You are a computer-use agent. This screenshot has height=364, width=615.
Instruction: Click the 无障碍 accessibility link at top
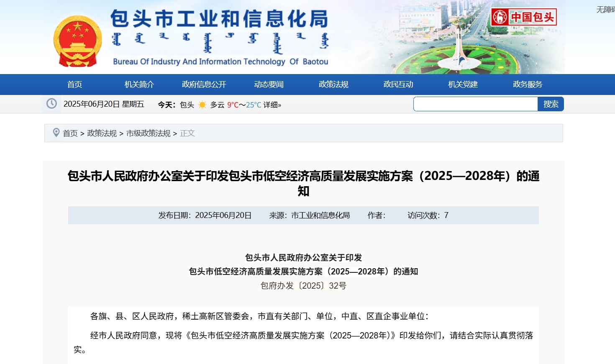pyautogui.click(x=605, y=9)
